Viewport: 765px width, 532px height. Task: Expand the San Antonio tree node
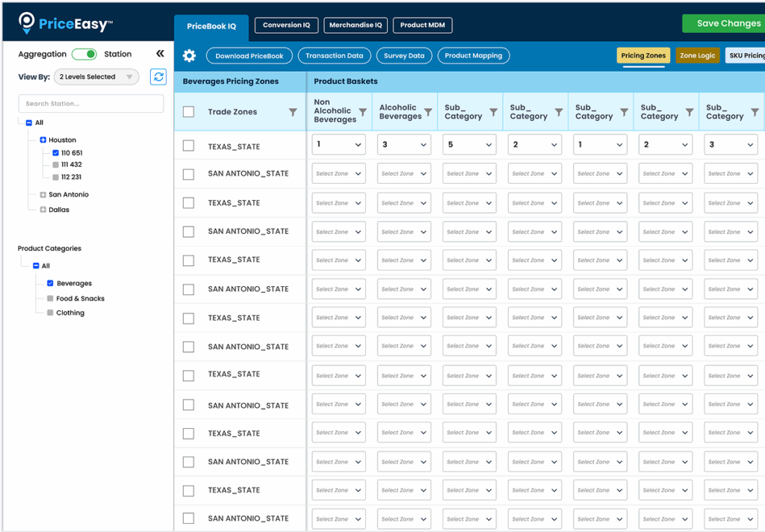click(x=43, y=195)
